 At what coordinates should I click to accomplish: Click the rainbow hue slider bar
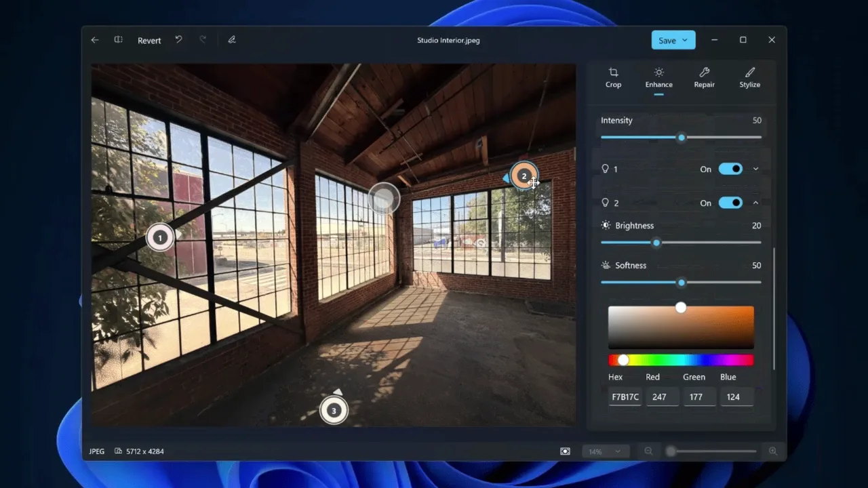[681, 360]
